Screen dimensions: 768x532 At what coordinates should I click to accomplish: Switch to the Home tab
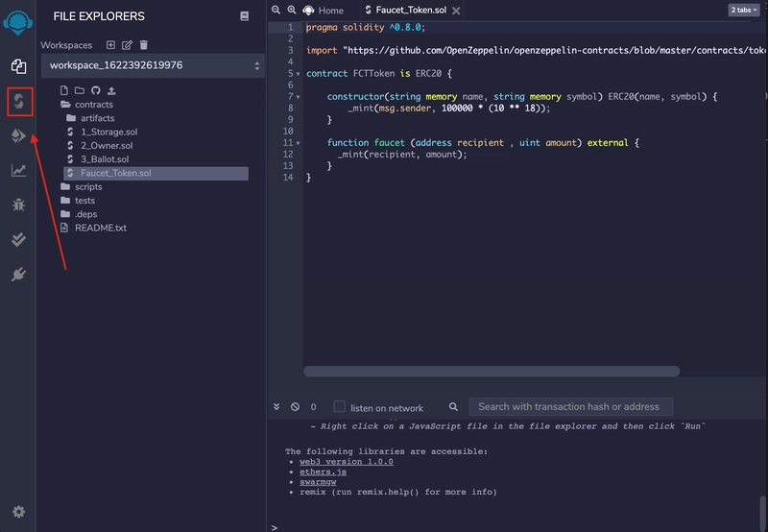click(324, 11)
